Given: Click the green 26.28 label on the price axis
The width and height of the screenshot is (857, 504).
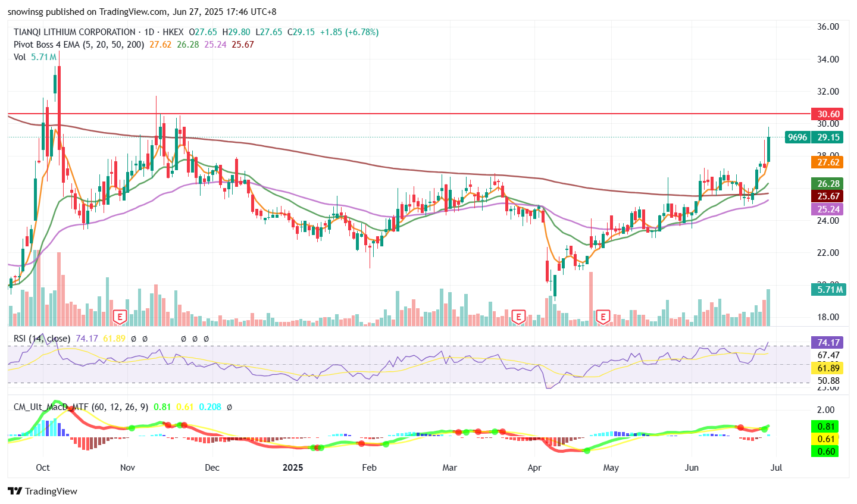Looking at the screenshot, I should tap(827, 184).
